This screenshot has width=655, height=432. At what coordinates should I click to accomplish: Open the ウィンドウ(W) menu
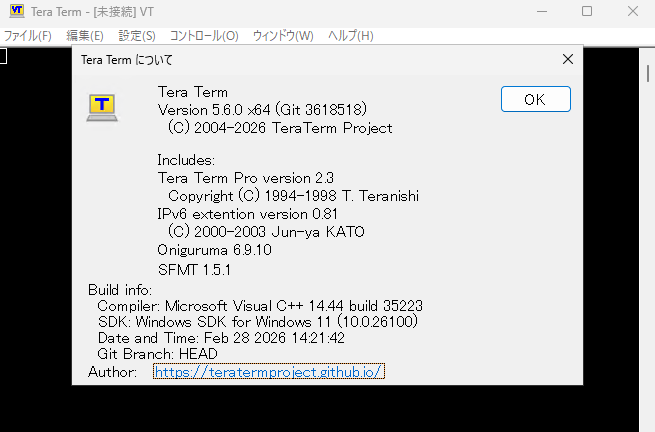(x=283, y=36)
